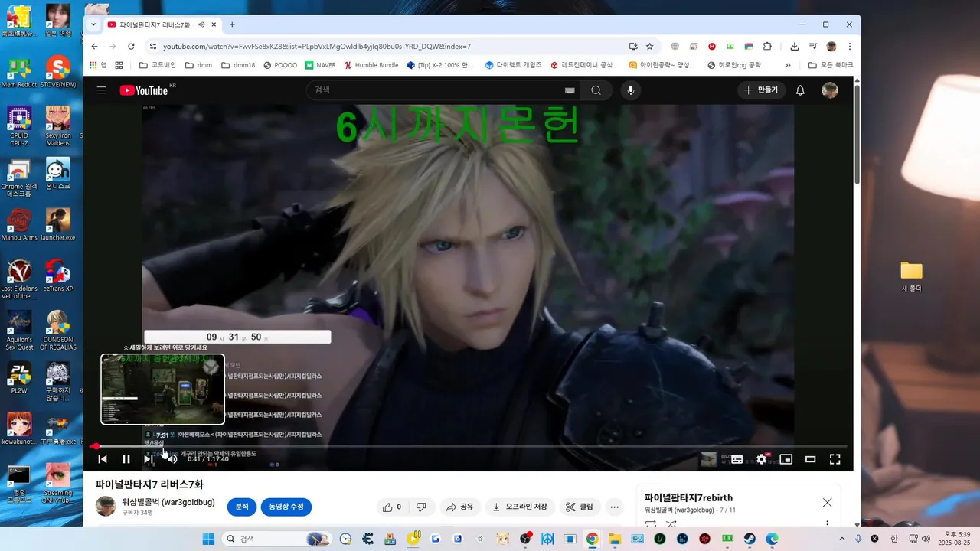Click the 공유 share button
Image resolution: width=980 pixels, height=551 pixels.
459,507
